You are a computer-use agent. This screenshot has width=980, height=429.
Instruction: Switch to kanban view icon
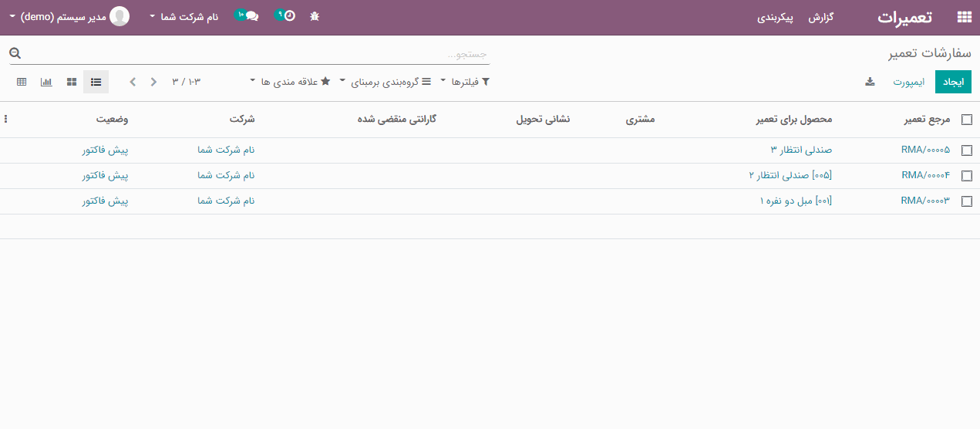pos(72,82)
